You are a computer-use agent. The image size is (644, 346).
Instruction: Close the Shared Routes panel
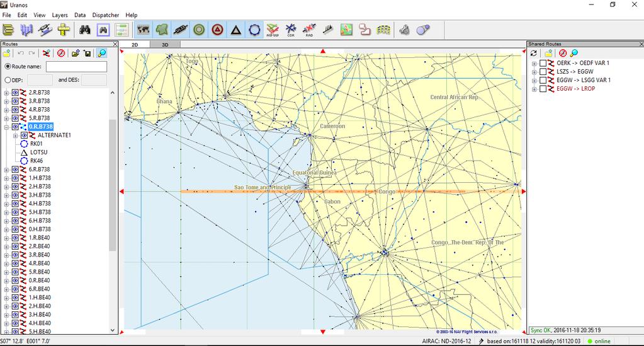pyautogui.click(x=641, y=44)
